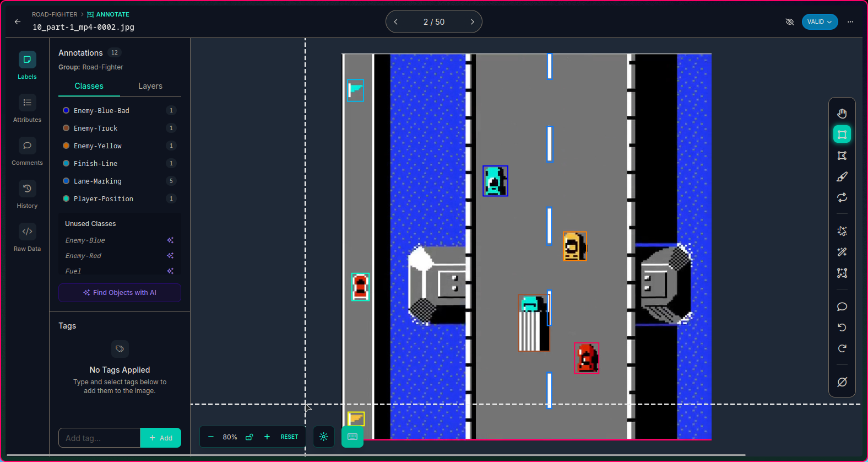Select Finish-Line class

point(120,163)
